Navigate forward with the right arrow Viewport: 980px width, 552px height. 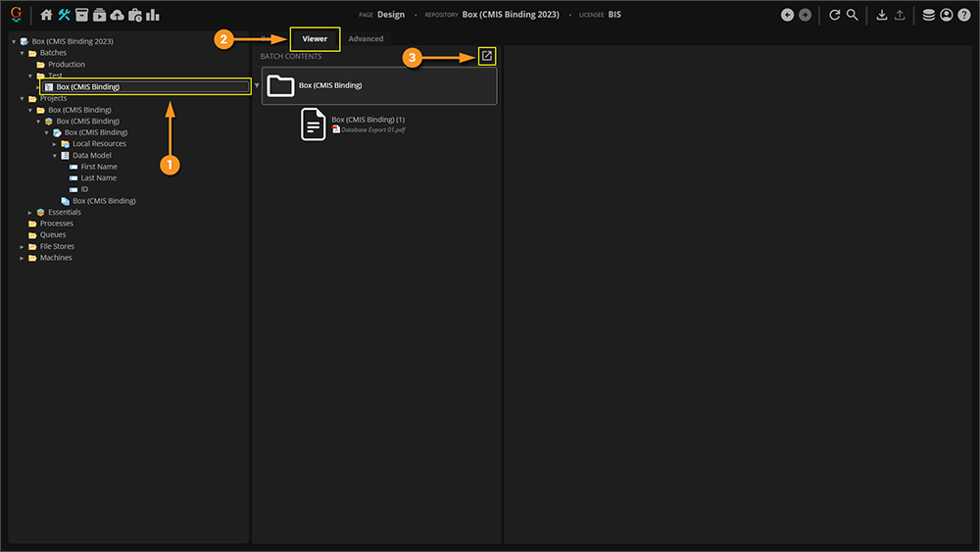click(x=805, y=15)
